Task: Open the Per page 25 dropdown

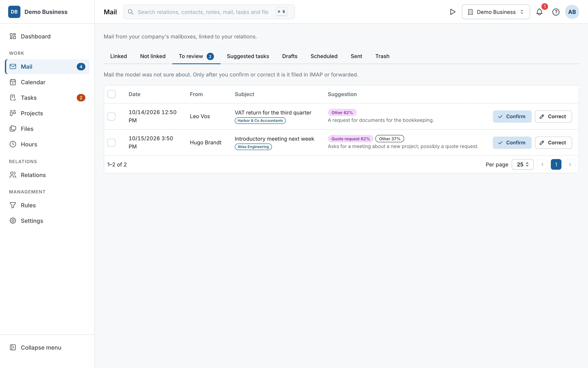Action: pyautogui.click(x=522, y=165)
